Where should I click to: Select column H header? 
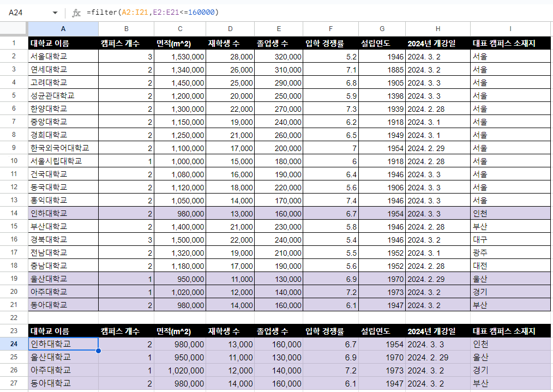tap(438, 29)
